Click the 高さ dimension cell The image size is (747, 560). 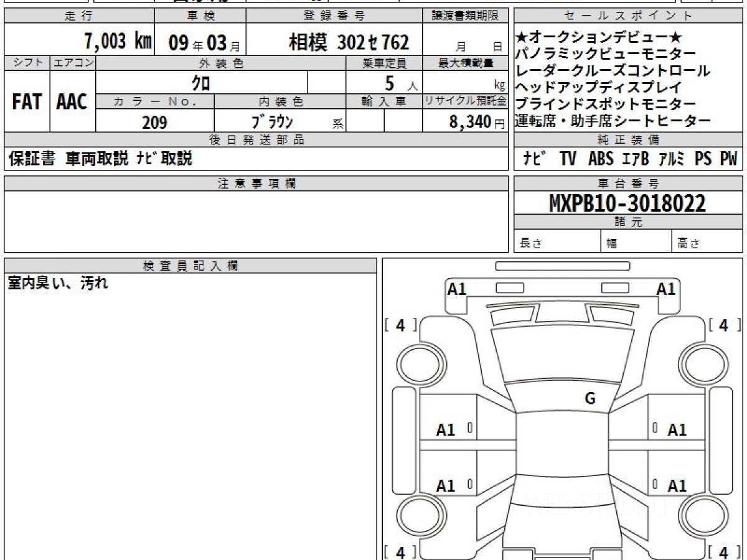click(x=708, y=241)
